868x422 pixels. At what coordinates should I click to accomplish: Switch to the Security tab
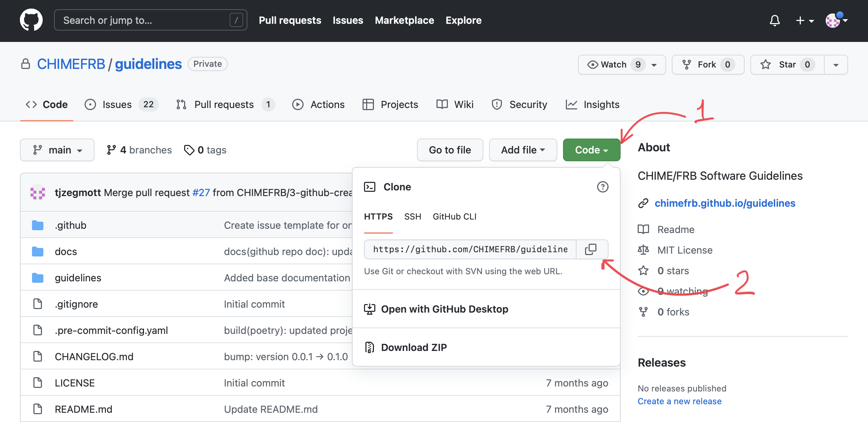click(519, 104)
